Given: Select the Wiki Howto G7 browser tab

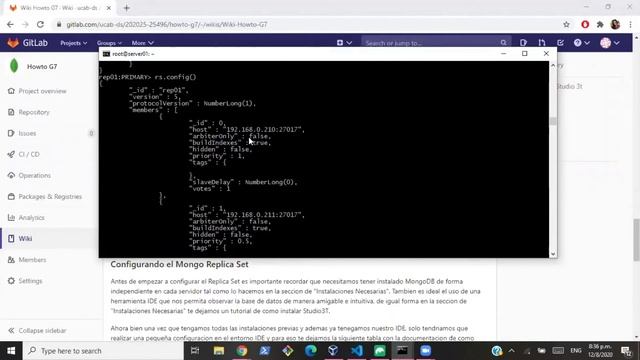Looking at the screenshot, I should coord(60,8).
